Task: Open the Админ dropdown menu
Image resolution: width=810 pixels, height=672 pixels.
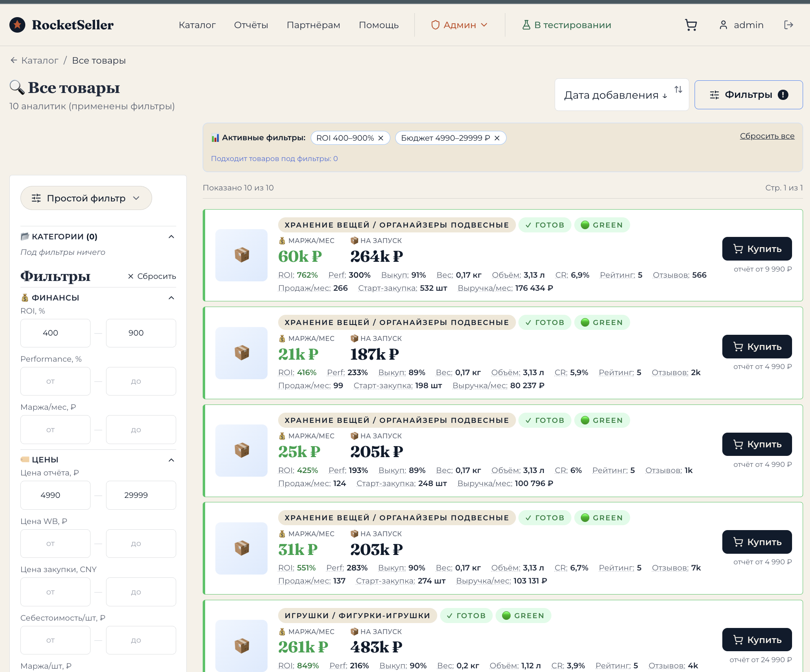Action: pos(459,25)
